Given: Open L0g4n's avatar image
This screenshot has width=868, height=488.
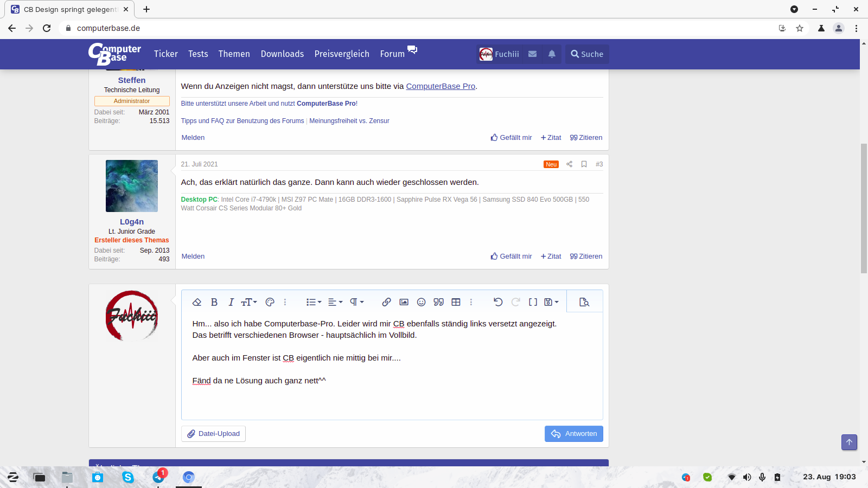Looking at the screenshot, I should [132, 186].
